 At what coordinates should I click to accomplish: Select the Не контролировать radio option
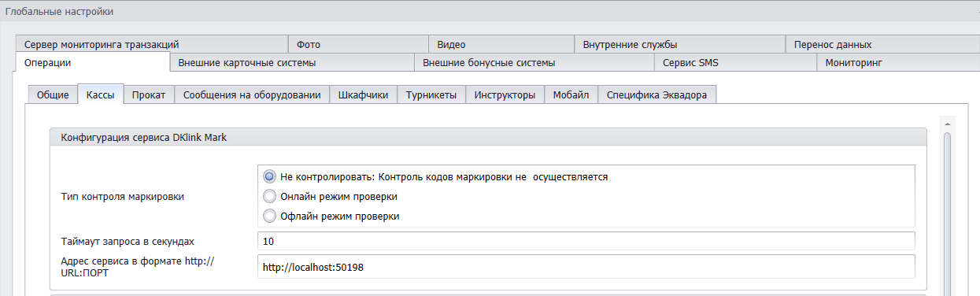click(270, 176)
